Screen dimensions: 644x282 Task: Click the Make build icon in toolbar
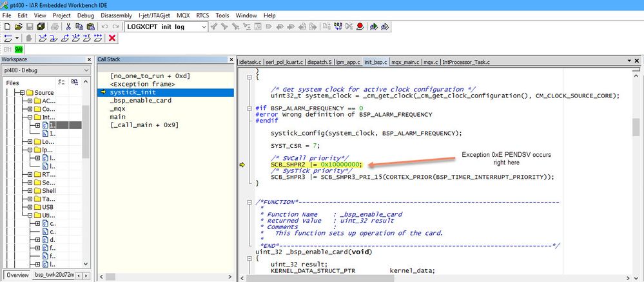tap(338, 26)
